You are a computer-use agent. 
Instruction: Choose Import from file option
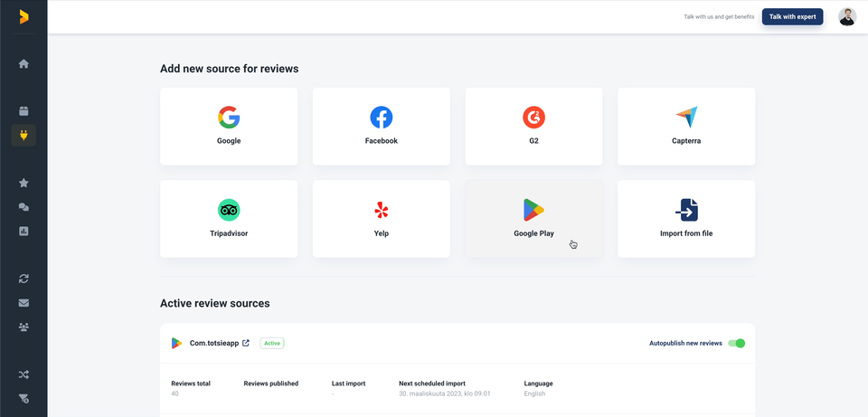point(686,219)
